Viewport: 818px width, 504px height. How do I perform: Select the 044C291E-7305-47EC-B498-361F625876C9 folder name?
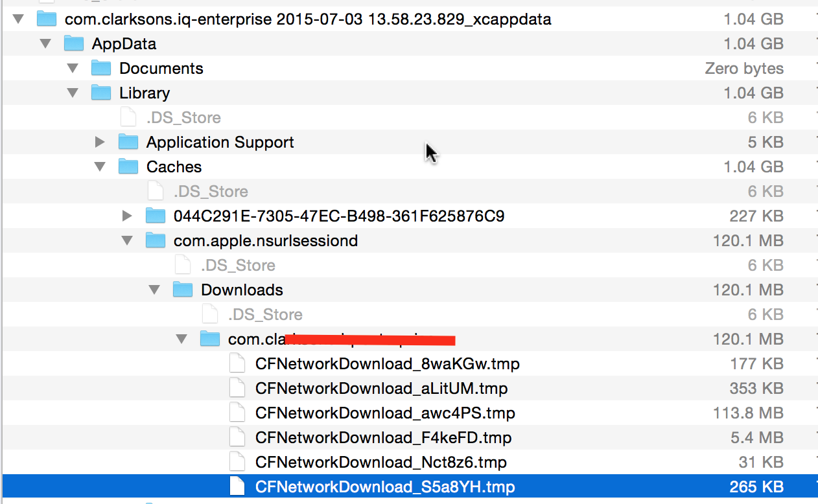339,216
